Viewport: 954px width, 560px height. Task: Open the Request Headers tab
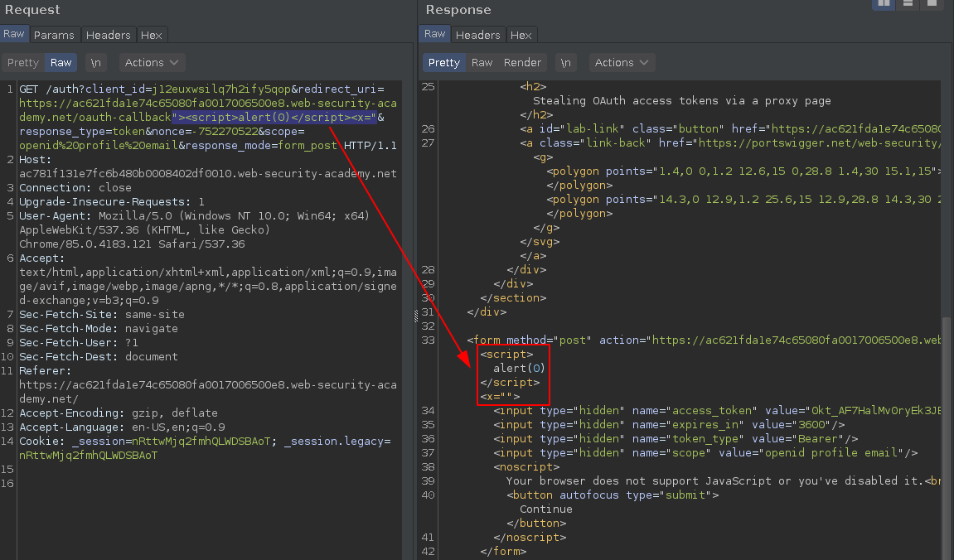pyautogui.click(x=109, y=36)
